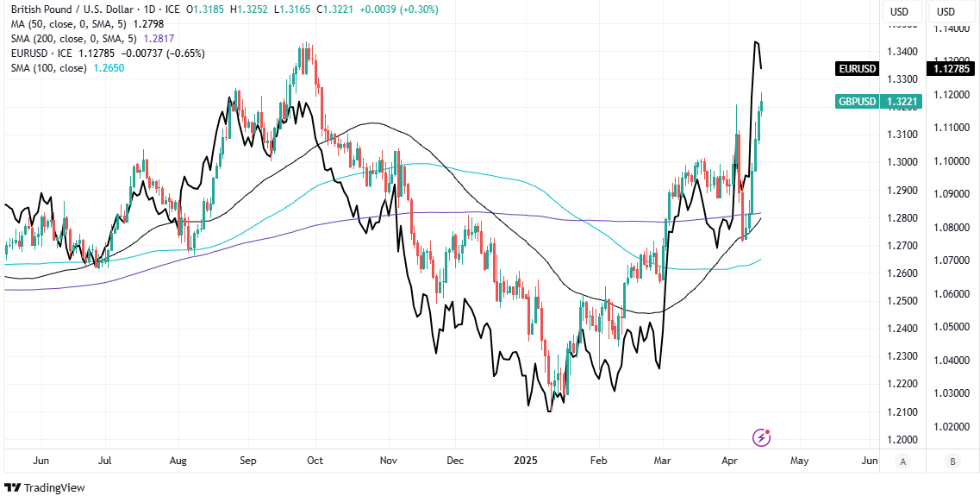Click the cyan 1.2650 SMA value
The width and height of the screenshot is (980, 496).
[x=109, y=68]
